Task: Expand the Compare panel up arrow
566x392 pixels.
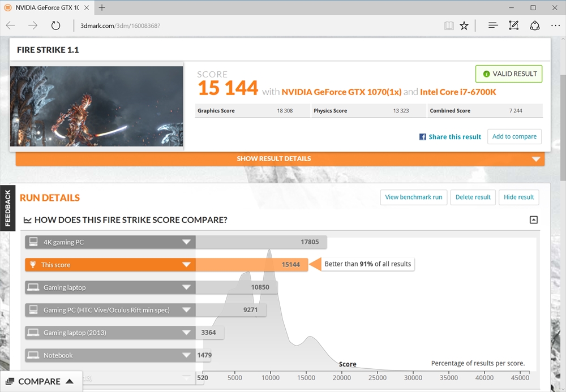Action: (70, 381)
